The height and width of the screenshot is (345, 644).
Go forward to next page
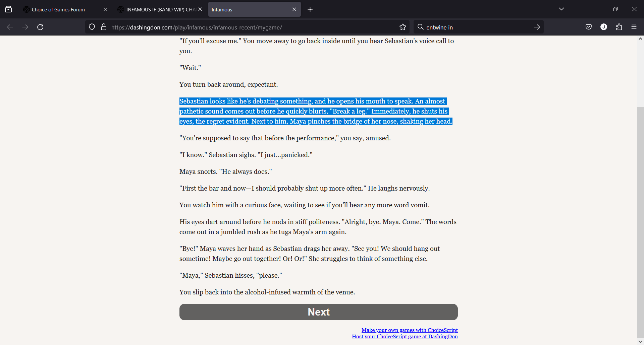coord(25,27)
